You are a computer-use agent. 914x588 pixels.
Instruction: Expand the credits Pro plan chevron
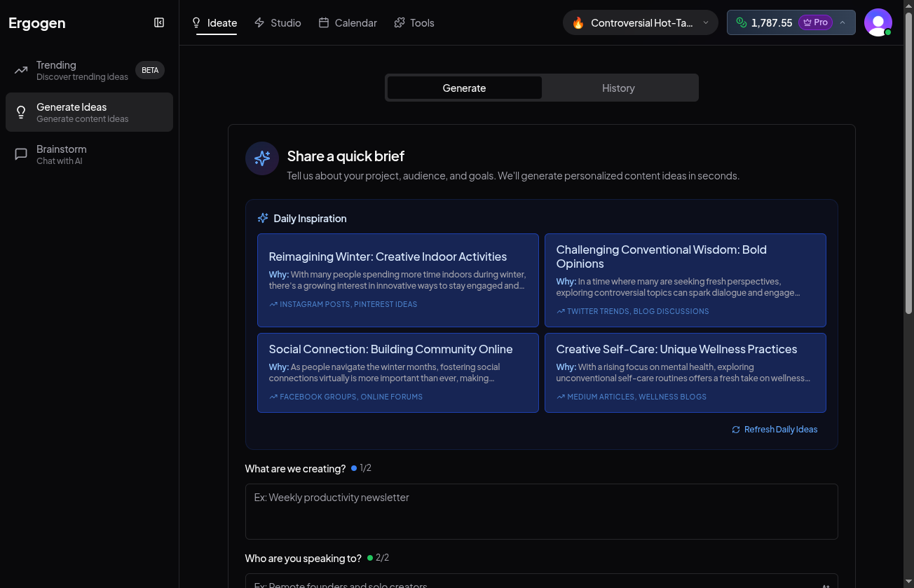[x=843, y=22]
